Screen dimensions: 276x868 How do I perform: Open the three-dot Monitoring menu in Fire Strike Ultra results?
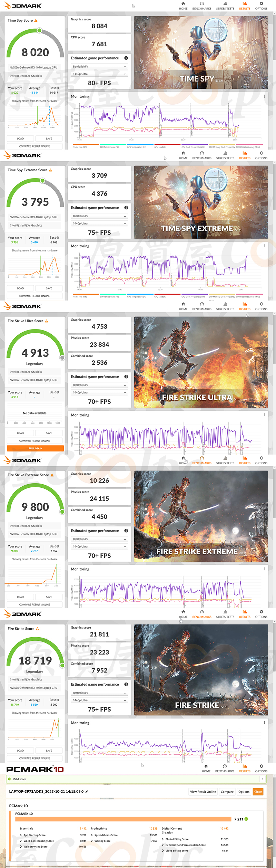pyautogui.click(x=264, y=415)
